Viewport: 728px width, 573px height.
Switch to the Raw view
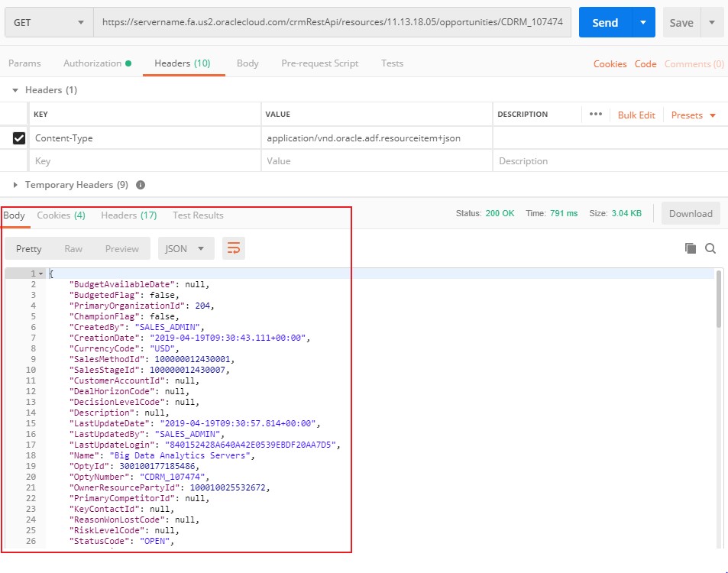73,249
